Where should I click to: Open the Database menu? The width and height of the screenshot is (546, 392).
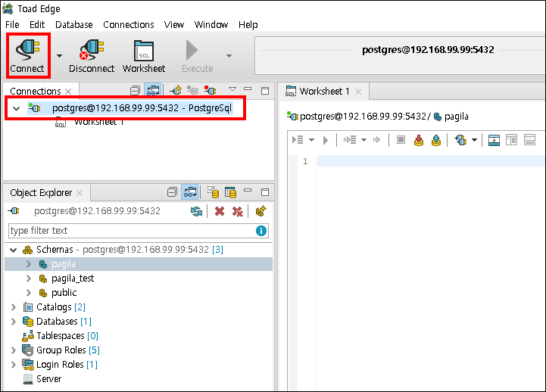tap(73, 25)
